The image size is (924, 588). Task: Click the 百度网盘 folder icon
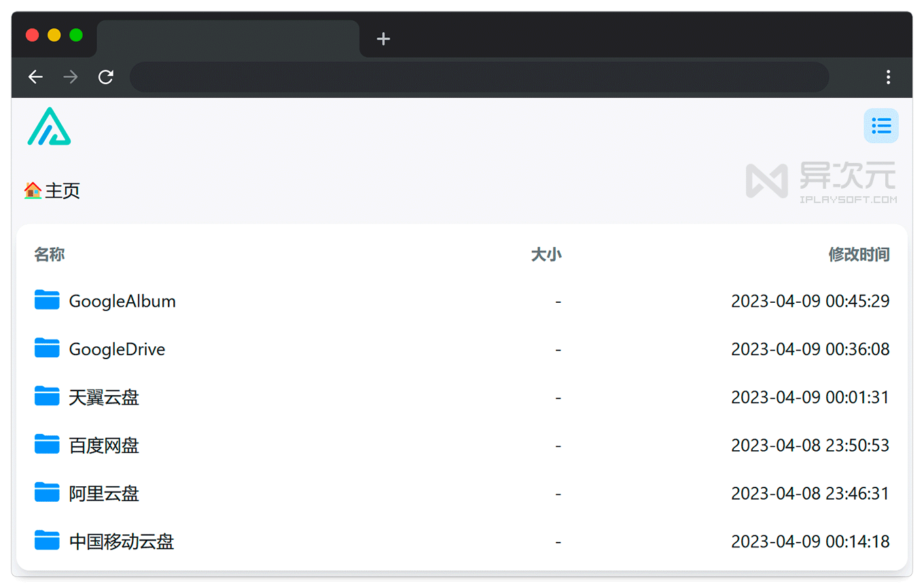click(x=47, y=445)
